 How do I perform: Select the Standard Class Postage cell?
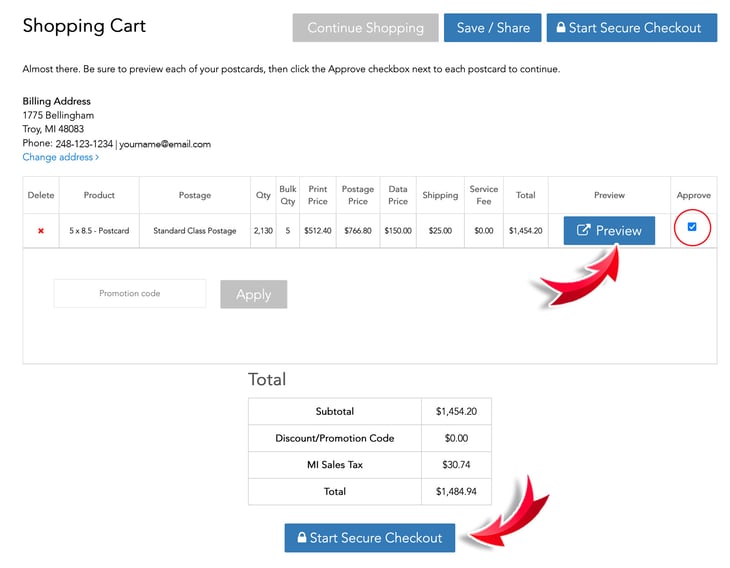coord(194,231)
